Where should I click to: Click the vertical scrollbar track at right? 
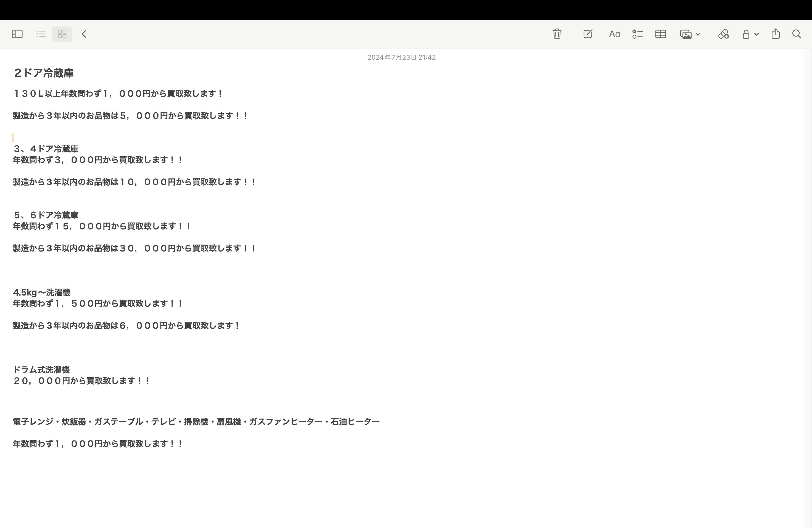point(808,273)
